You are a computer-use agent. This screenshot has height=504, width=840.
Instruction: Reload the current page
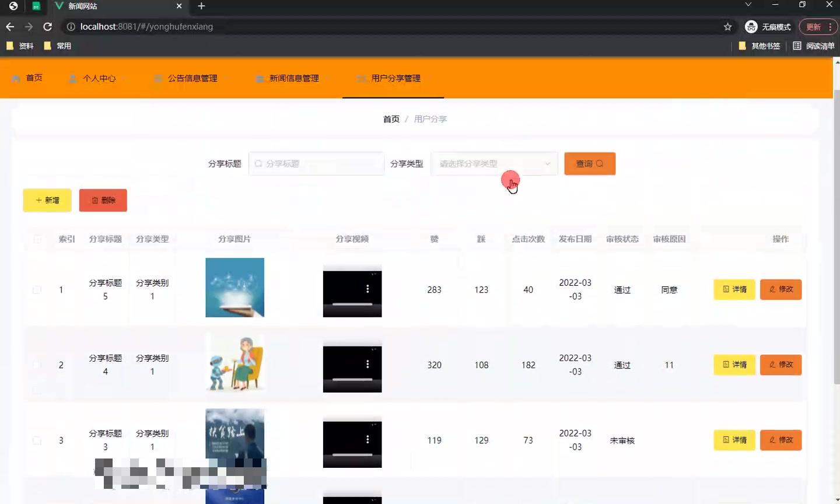[x=48, y=27]
